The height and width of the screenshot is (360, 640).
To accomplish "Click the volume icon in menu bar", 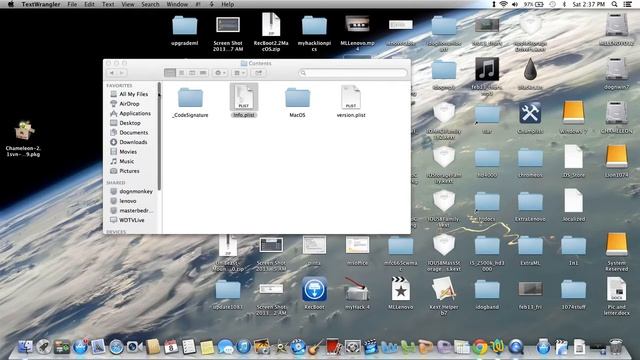I will click(x=515, y=4).
